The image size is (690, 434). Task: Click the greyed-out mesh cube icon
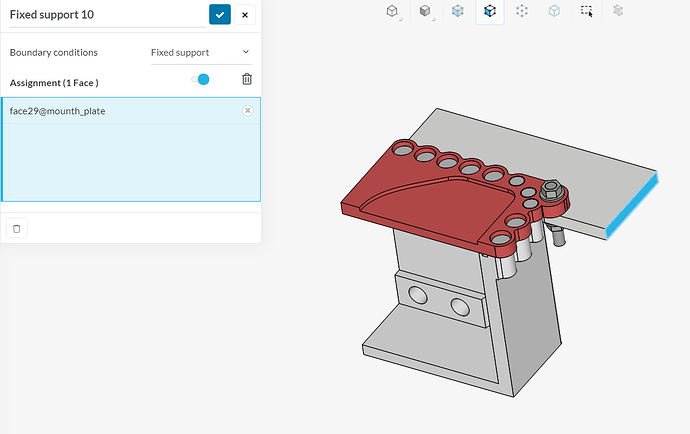[618, 11]
